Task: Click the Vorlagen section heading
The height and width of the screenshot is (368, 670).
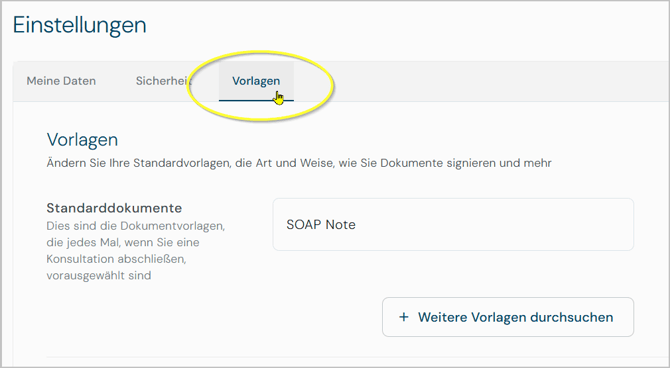Action: coord(82,140)
